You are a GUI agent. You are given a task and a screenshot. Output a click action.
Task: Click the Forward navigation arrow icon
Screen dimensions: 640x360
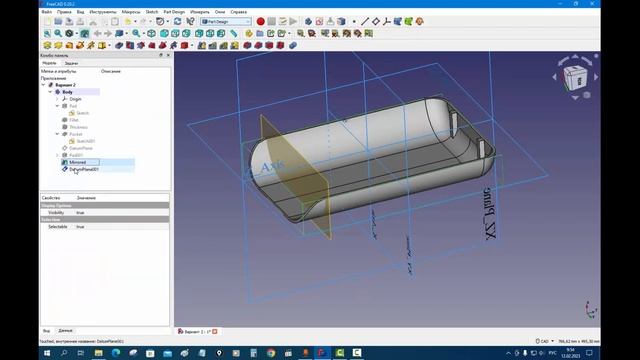[108, 33]
